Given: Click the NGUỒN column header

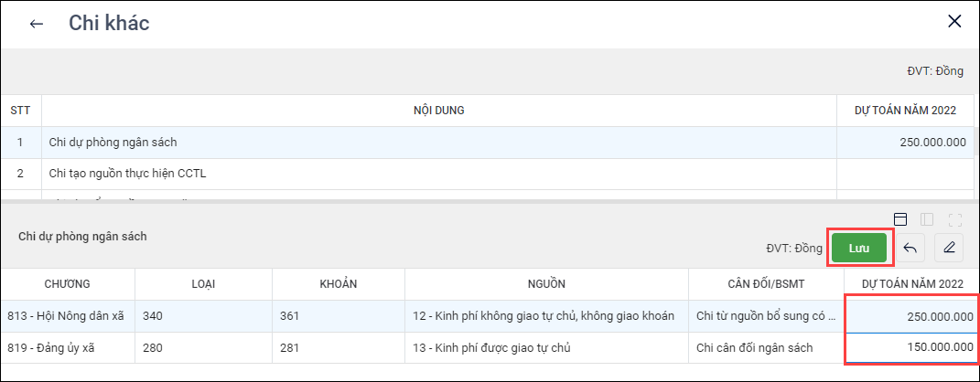Looking at the screenshot, I should (x=546, y=283).
